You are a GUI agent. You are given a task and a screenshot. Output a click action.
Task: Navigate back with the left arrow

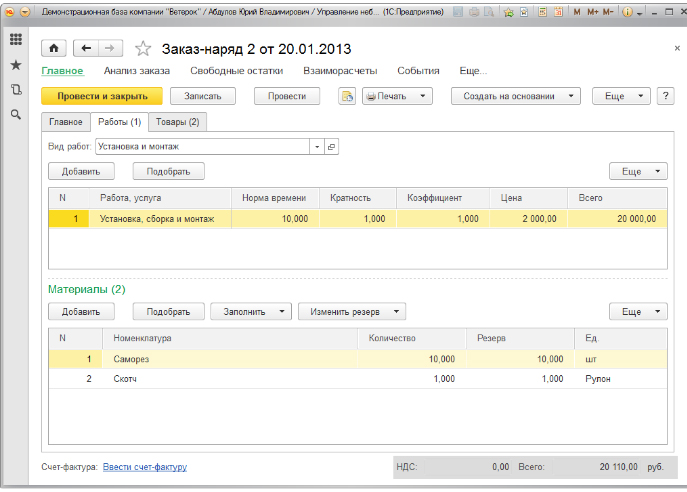tap(86, 48)
